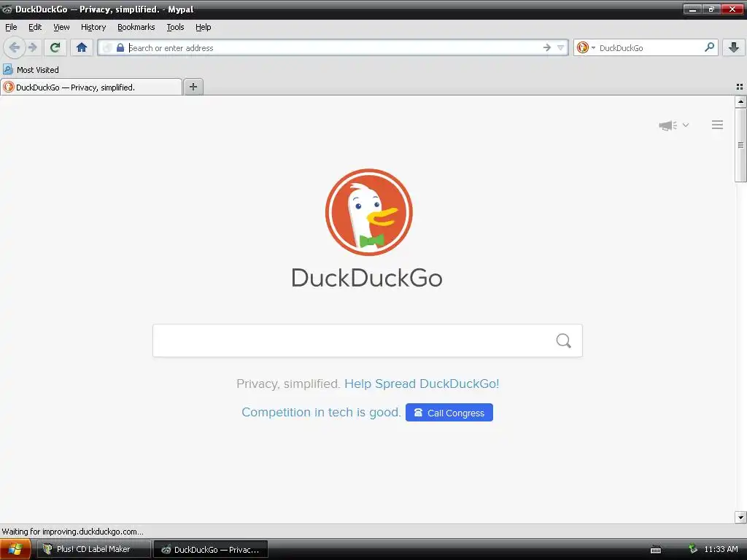Open the File menu
The height and width of the screenshot is (560, 747).
point(11,27)
